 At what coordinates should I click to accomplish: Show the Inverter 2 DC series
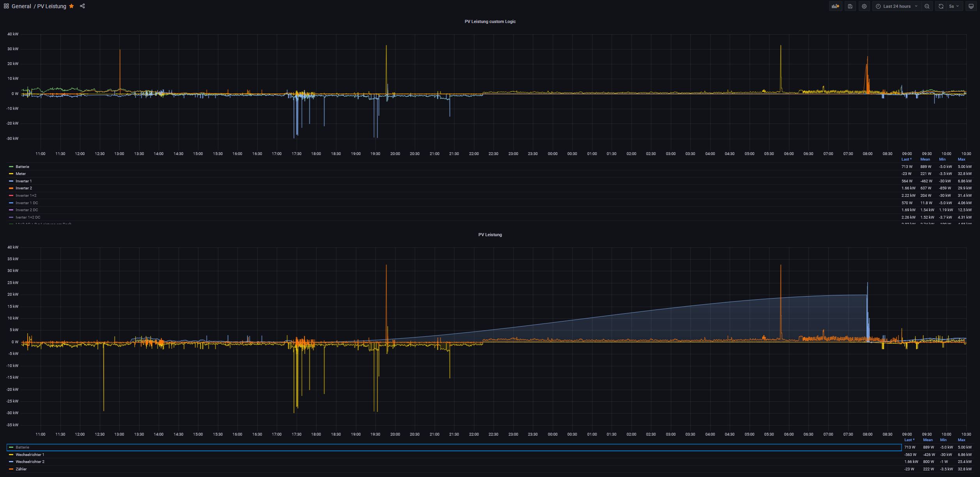27,210
